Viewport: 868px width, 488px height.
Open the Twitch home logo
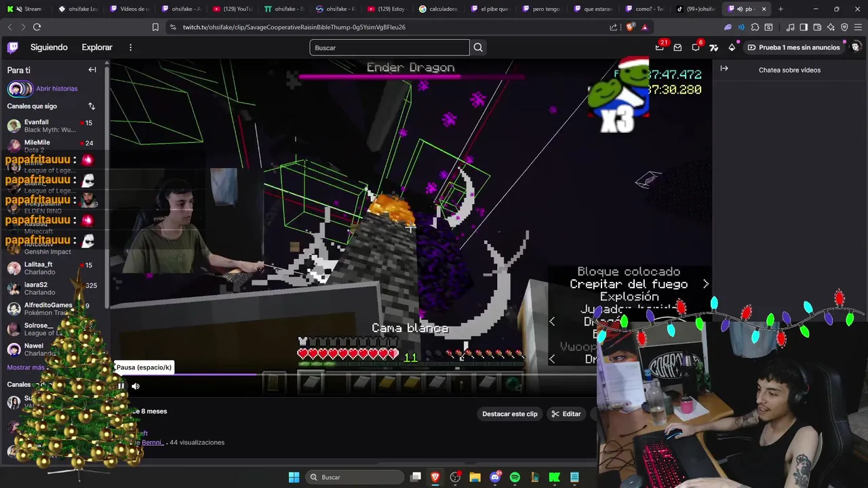coord(13,47)
